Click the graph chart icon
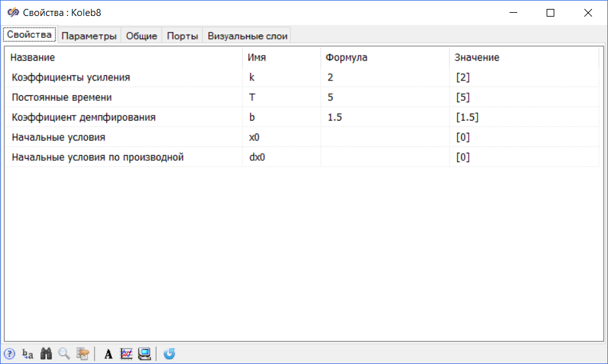The image size is (608, 364). tap(126, 353)
